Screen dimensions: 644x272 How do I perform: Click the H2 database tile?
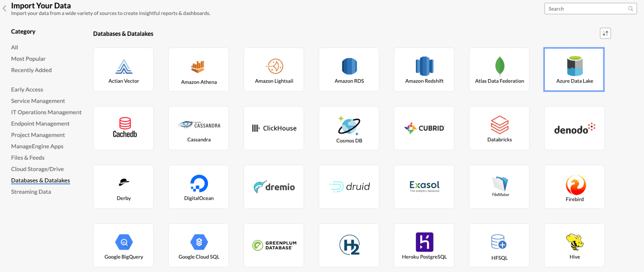click(349, 245)
